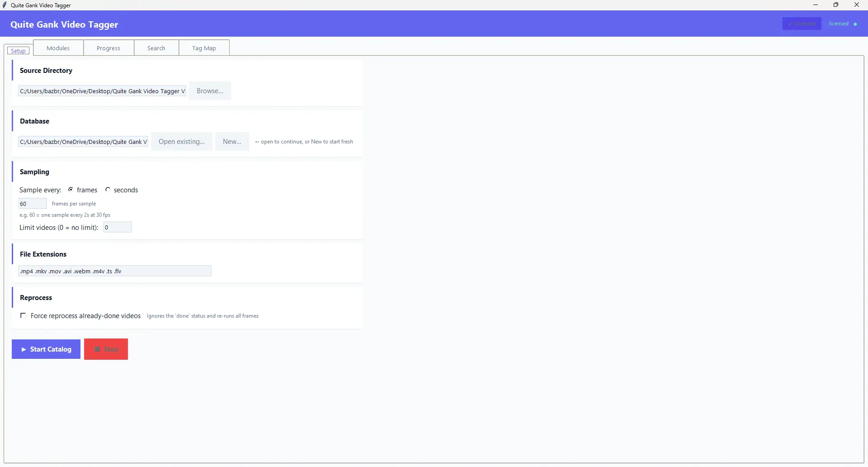Click the 'Quite Gank Video Tagger' header title
The image size is (868, 467).
coord(64,24)
